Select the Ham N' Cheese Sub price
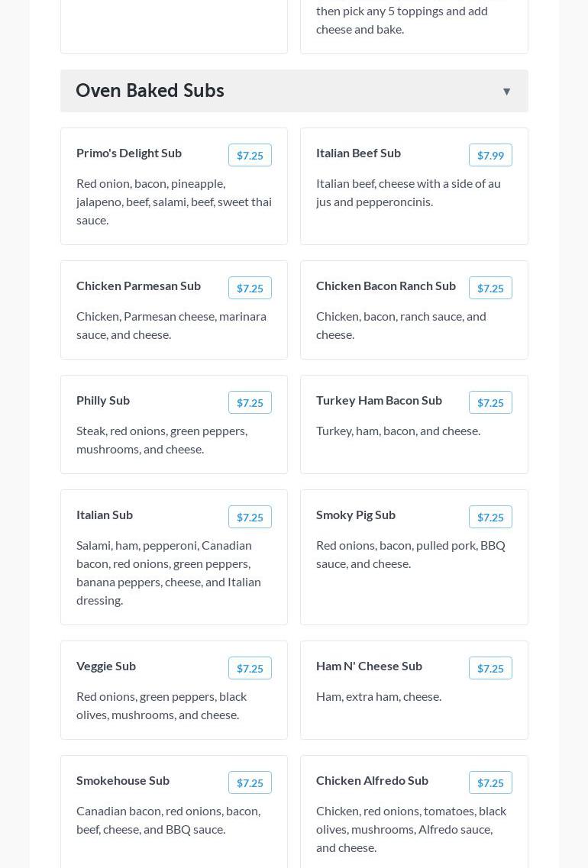 490,668
